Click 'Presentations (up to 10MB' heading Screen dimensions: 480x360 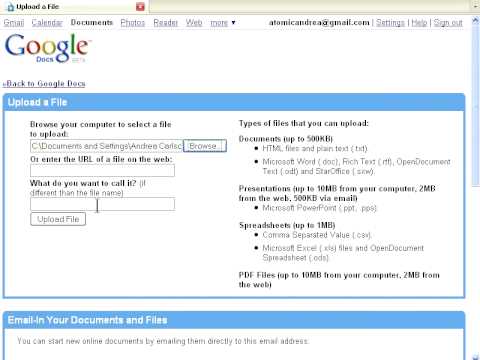(337, 193)
